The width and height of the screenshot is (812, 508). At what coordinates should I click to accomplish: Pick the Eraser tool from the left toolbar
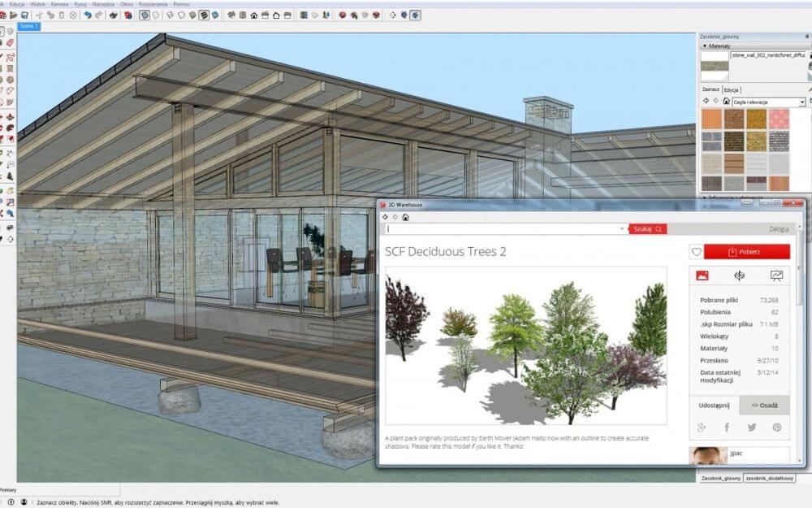pyautogui.click(x=13, y=40)
